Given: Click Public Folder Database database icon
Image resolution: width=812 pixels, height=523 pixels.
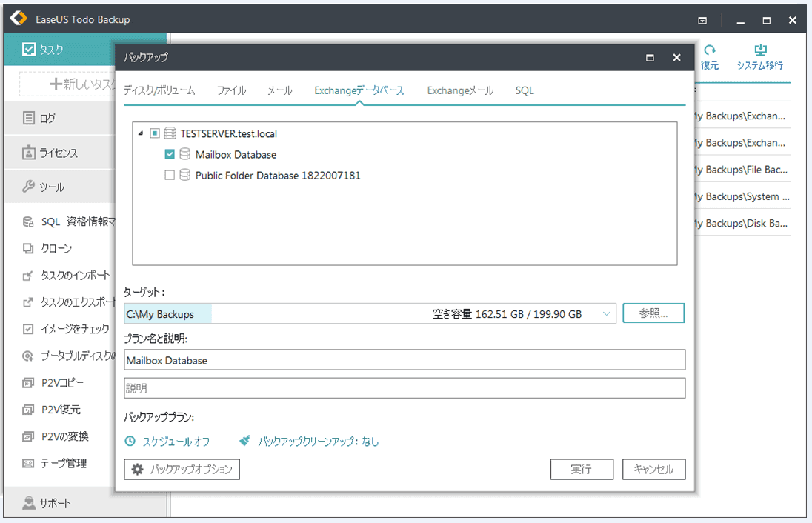Looking at the screenshot, I should pos(185,175).
